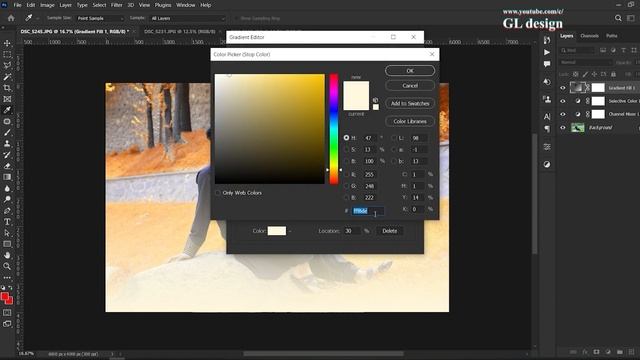
Task: Select the Eraser tool
Action: point(7,166)
